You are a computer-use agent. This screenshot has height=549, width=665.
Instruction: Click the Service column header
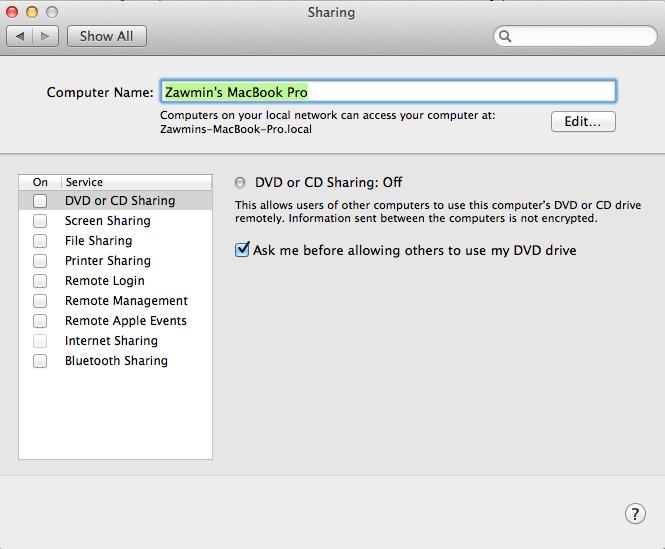(x=137, y=182)
